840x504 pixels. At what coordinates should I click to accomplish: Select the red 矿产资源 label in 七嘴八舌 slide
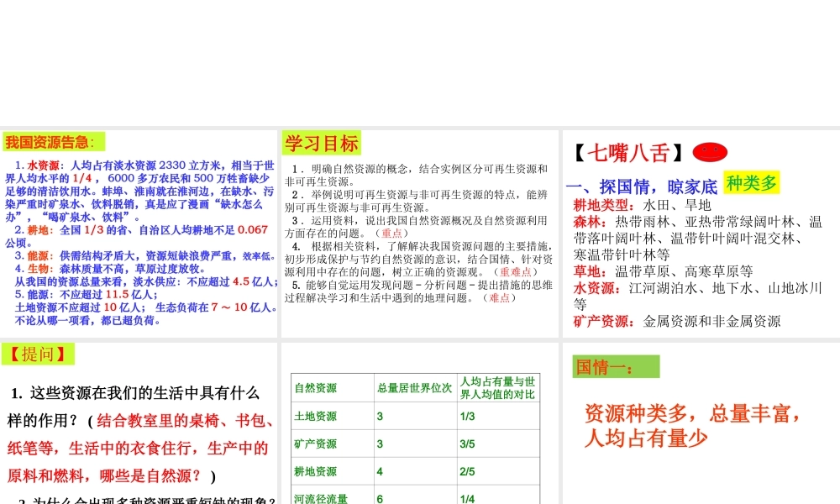tap(603, 322)
